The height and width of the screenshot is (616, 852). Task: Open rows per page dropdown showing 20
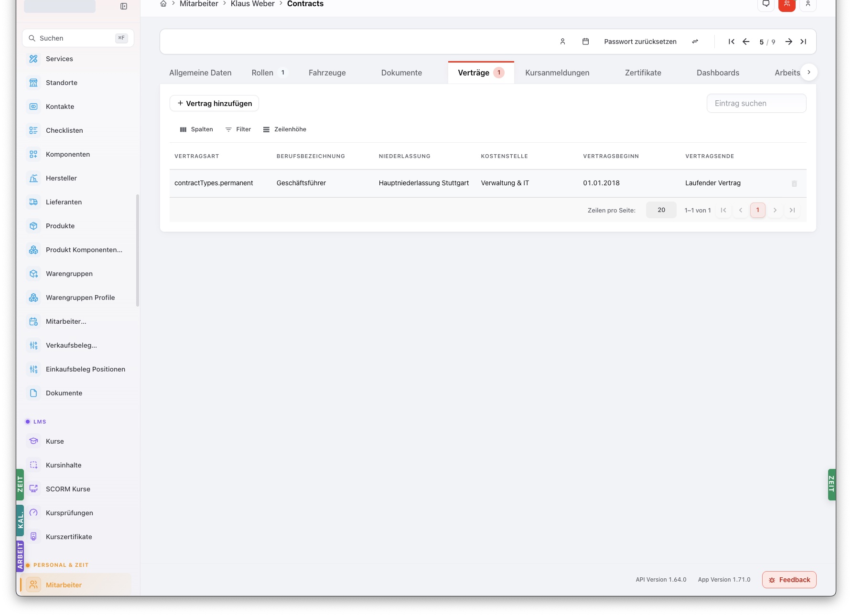tap(661, 210)
